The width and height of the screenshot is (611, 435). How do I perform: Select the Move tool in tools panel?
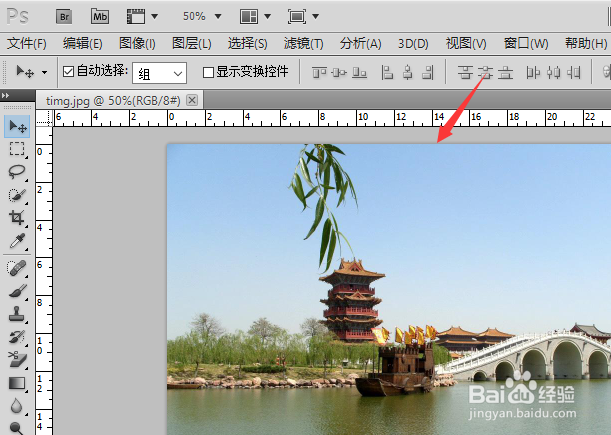click(x=17, y=126)
